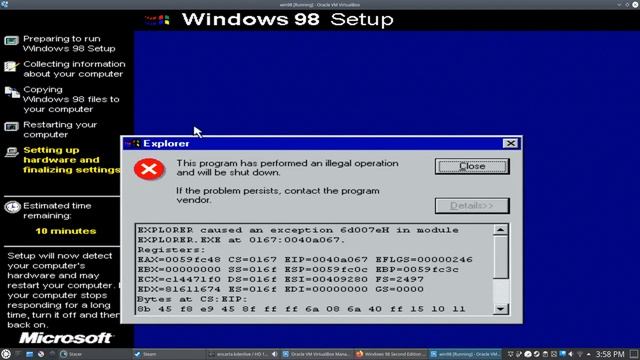Click the Close button in Explorer dialog
This screenshot has width=640, height=360.
[x=472, y=167]
